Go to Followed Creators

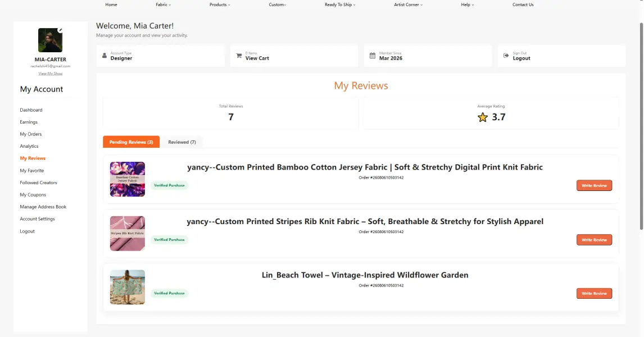(x=39, y=183)
